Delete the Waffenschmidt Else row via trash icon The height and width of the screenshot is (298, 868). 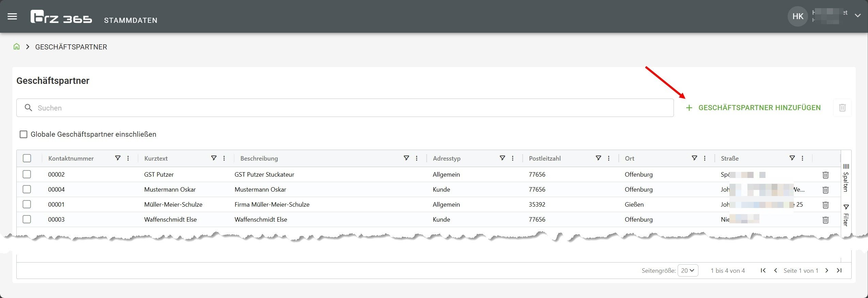point(825,220)
